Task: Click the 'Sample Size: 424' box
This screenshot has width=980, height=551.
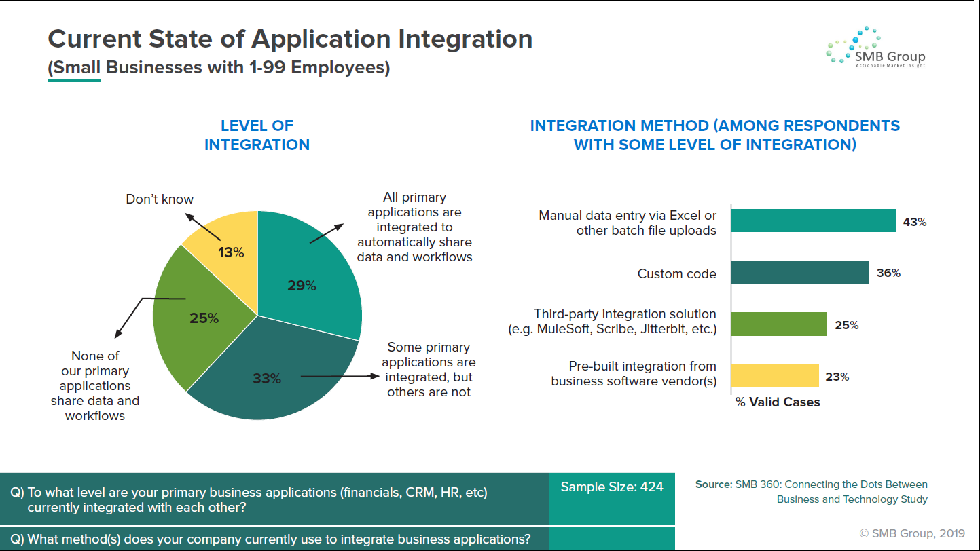Action: click(612, 499)
